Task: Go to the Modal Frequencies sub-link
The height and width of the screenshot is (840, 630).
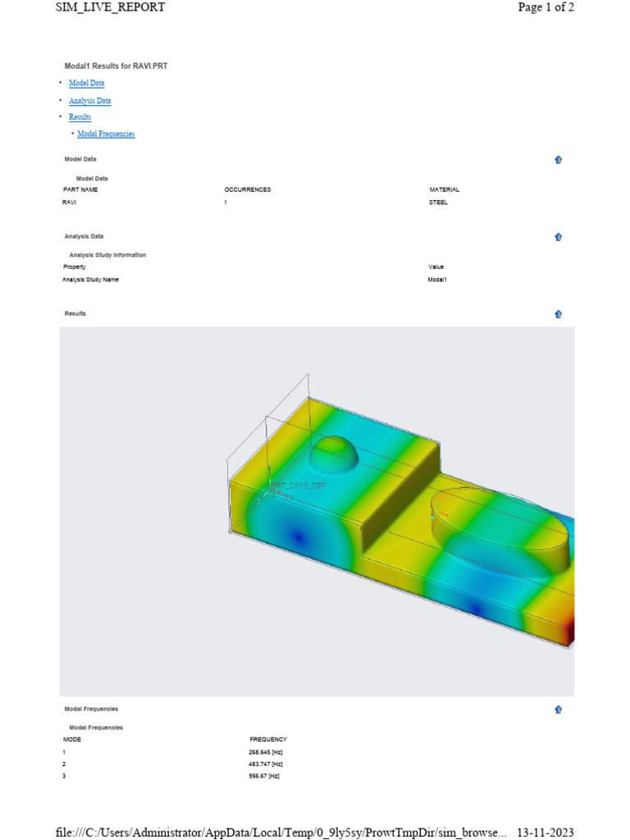Action: coord(106,134)
